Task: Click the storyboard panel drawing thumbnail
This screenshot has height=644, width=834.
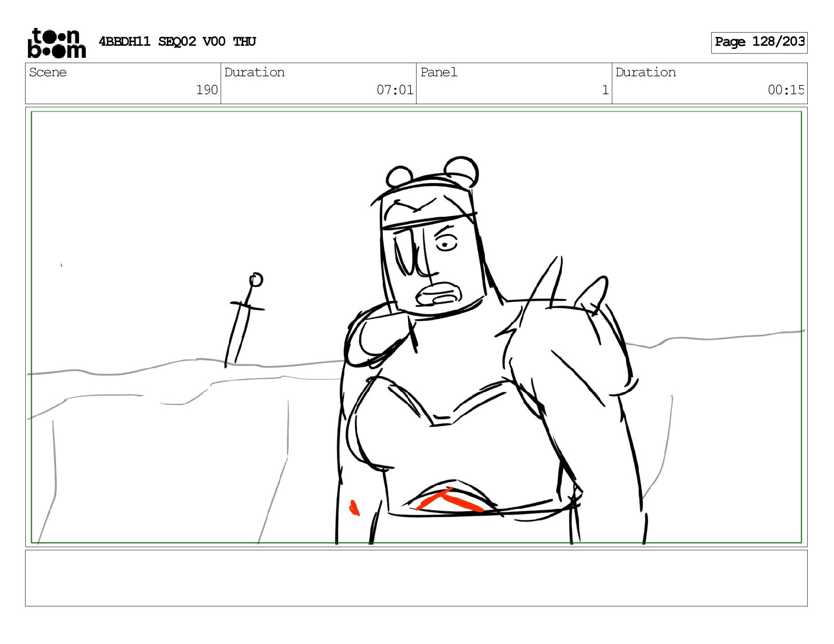Action: pos(416,327)
